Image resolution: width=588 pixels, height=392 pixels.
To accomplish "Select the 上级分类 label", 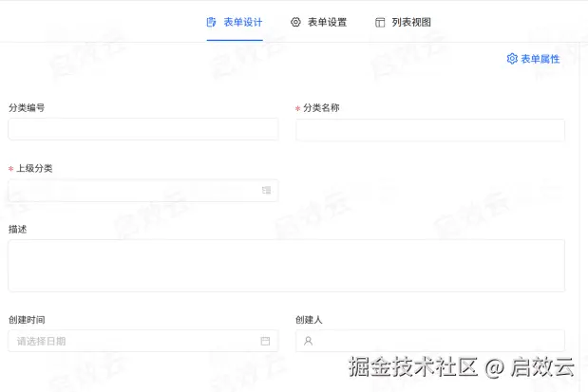I will coord(34,168).
